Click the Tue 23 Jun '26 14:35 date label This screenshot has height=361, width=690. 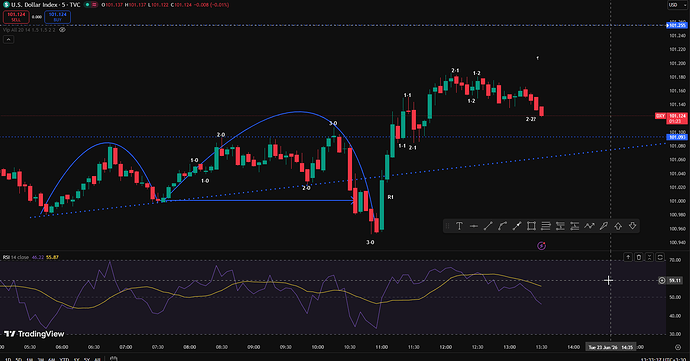[x=610, y=347]
